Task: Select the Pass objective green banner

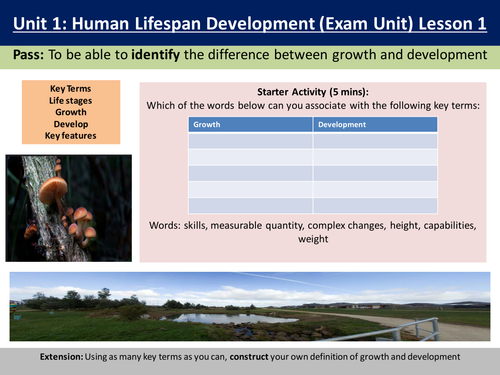Action: (250, 57)
